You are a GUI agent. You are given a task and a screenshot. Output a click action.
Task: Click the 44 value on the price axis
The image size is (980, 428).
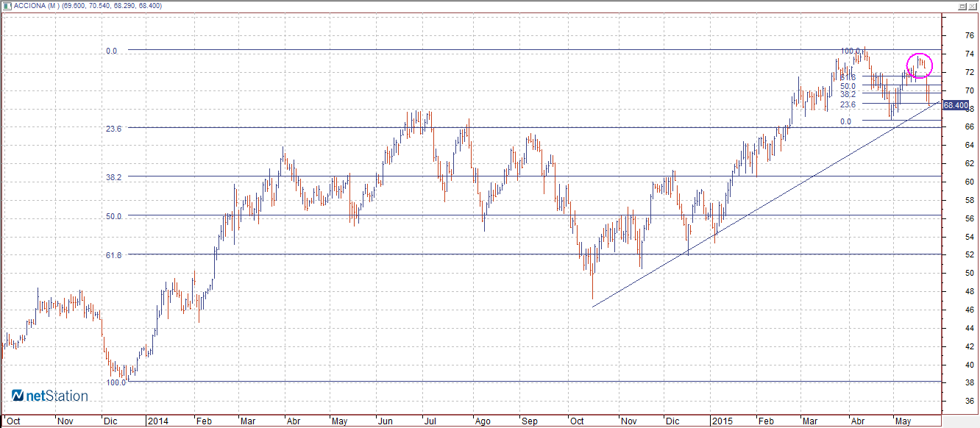[x=970, y=328]
